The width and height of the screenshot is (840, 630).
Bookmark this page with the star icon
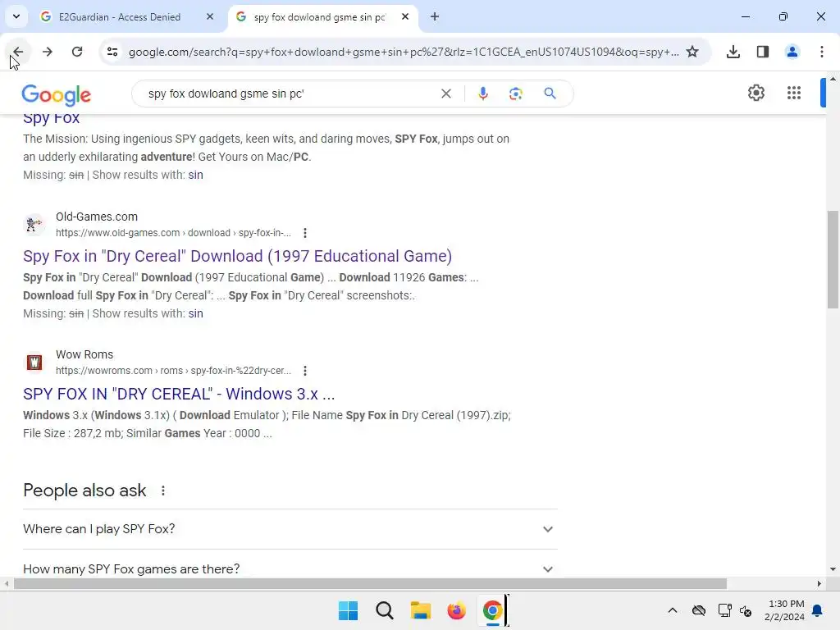tap(692, 52)
